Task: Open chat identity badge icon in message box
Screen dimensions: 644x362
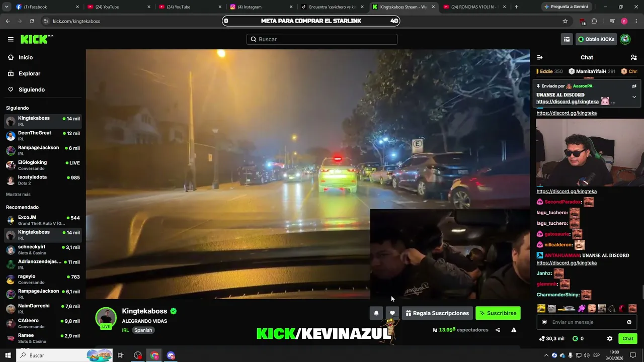Action: tap(544, 322)
